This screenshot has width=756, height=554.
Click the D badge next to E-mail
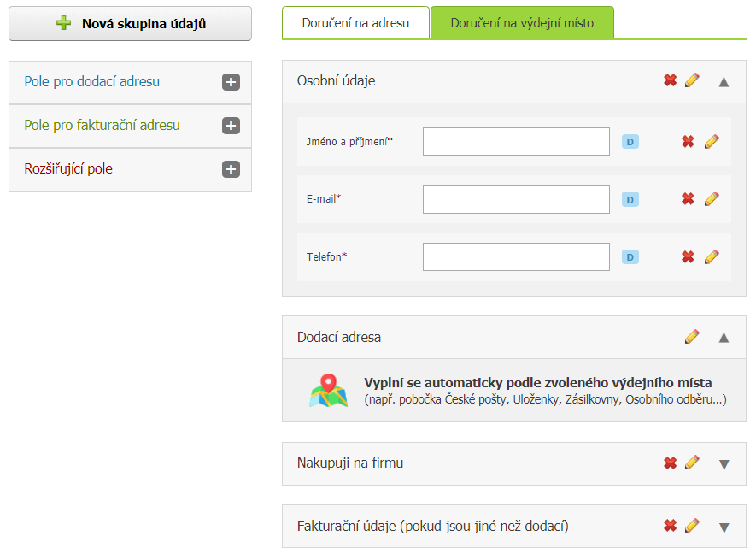click(630, 199)
